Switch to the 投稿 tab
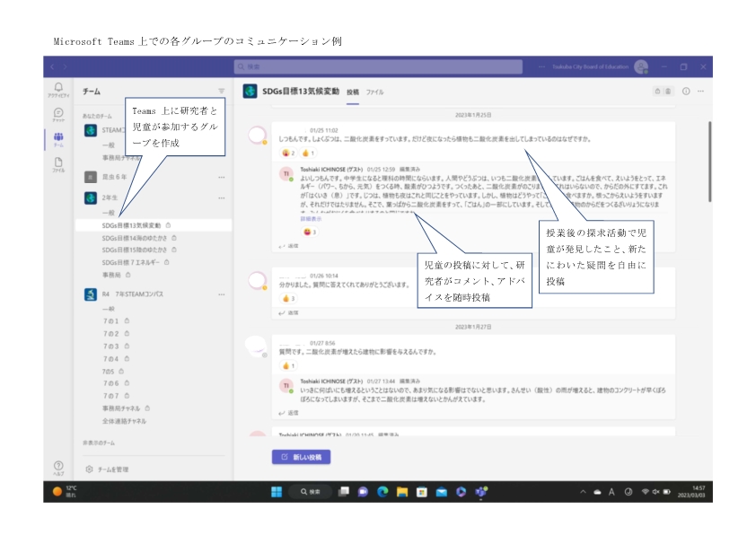The height and width of the screenshot is (535, 756). pos(353,92)
